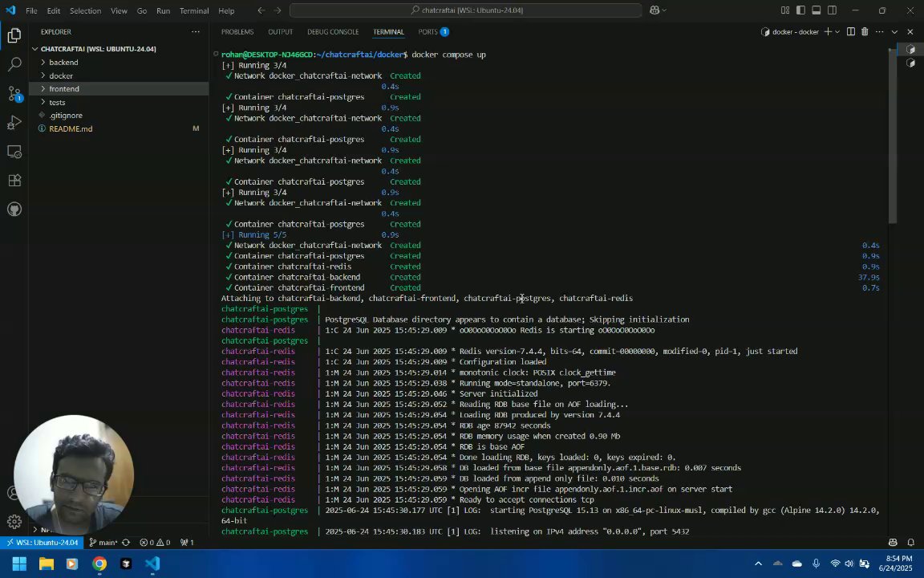Expand the tests folder
Image resolution: width=924 pixels, height=578 pixels.
tap(119, 102)
